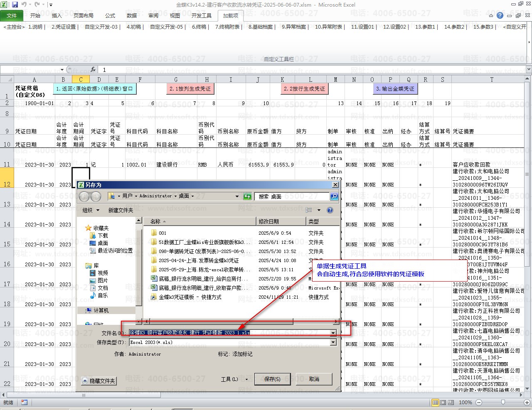This screenshot has width=532, height=410.
Task: Click the 文件名 filename input field
Action: (x=229, y=333)
